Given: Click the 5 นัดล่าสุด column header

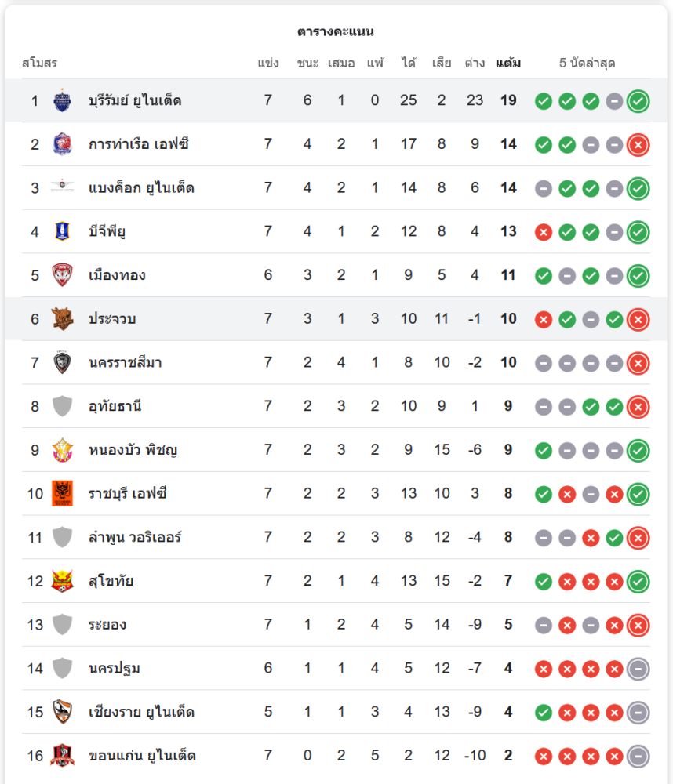Looking at the screenshot, I should 587,63.
